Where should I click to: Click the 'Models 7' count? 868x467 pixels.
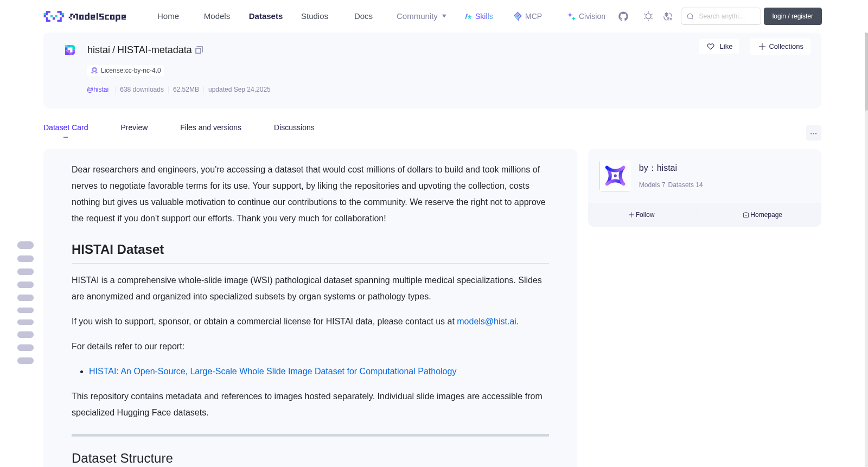pyautogui.click(x=652, y=185)
